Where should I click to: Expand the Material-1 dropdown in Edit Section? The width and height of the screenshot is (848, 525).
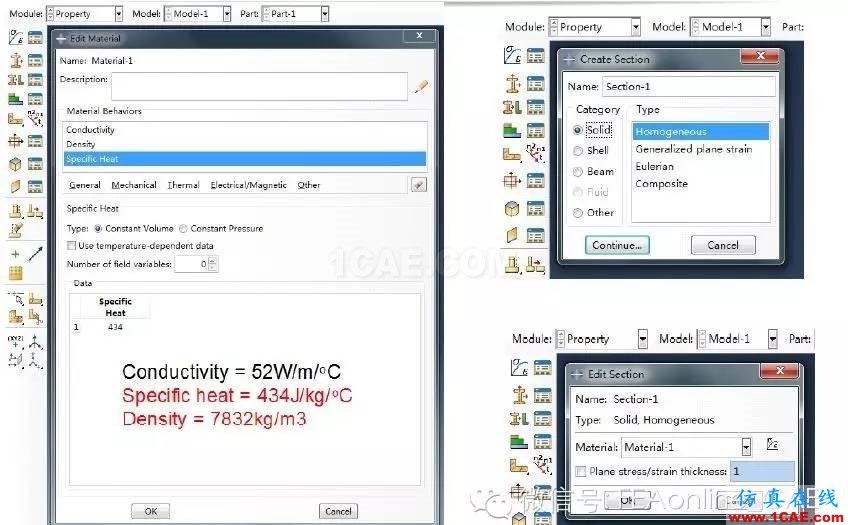pyautogui.click(x=746, y=447)
